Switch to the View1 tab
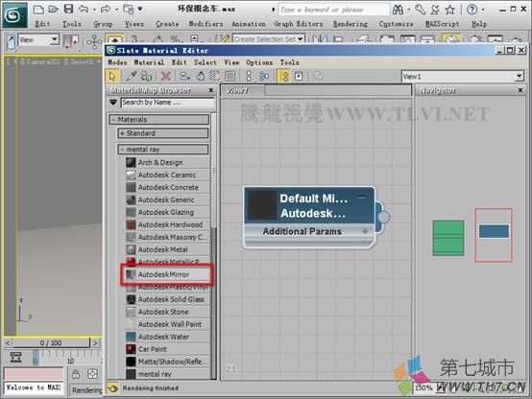Screen dimensions: 532x399 coord(242,90)
